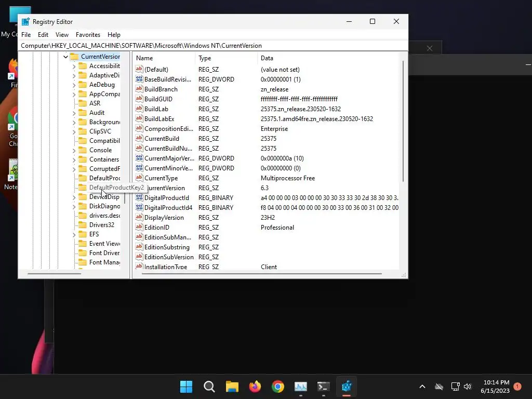The width and height of the screenshot is (532, 399).
Task: Select the DiskDiagnostics tree key
Action: (x=104, y=206)
